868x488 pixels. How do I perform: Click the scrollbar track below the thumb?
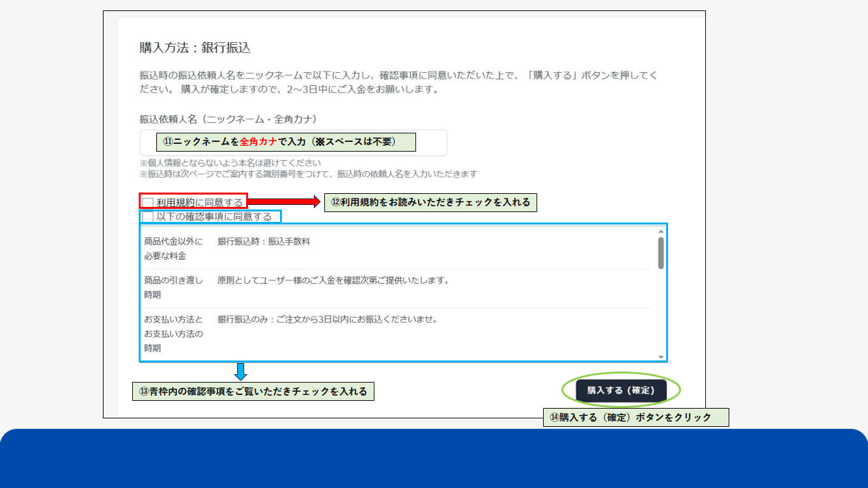(661, 312)
